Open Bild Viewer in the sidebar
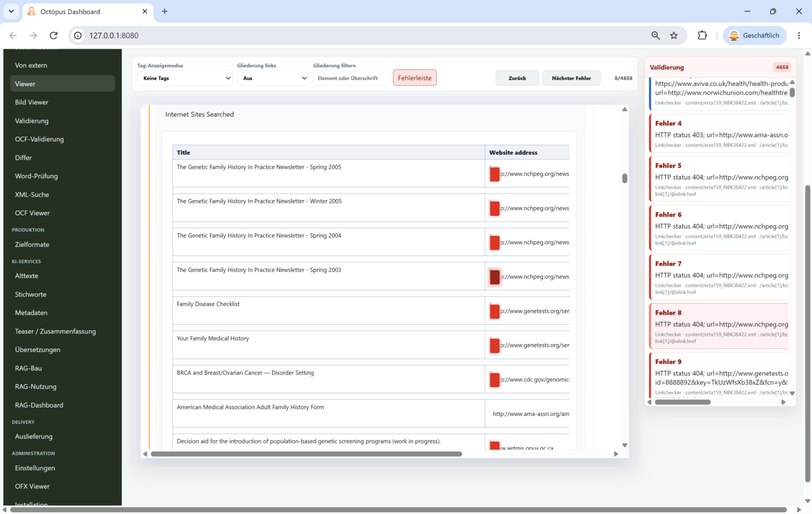812x514 pixels. coord(62,102)
